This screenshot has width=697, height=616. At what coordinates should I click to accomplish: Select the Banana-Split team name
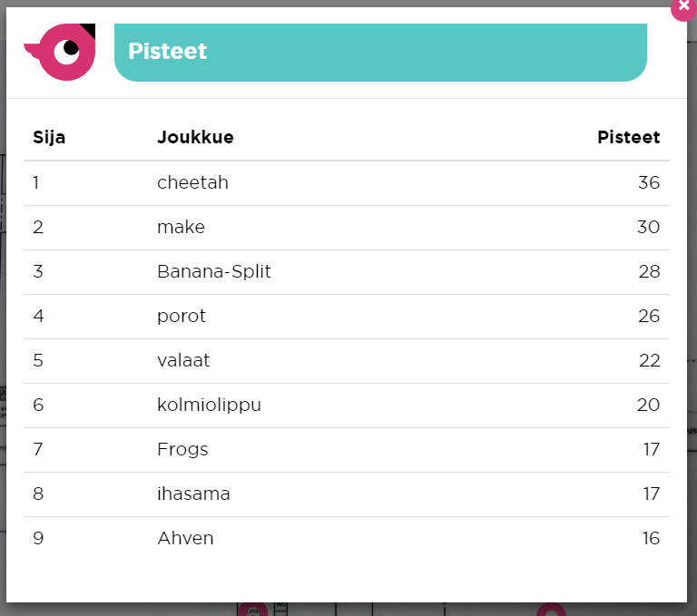(x=213, y=272)
